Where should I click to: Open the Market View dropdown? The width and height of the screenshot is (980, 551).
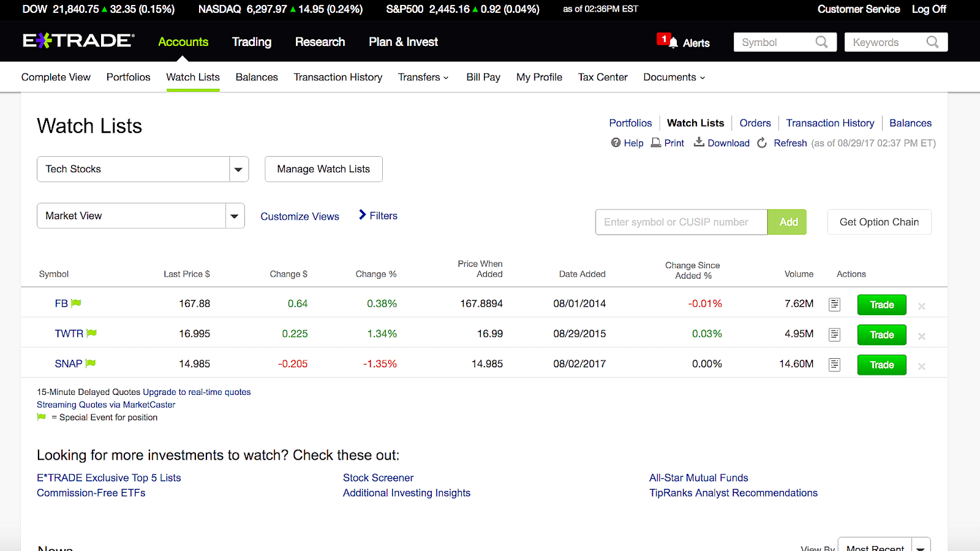234,216
